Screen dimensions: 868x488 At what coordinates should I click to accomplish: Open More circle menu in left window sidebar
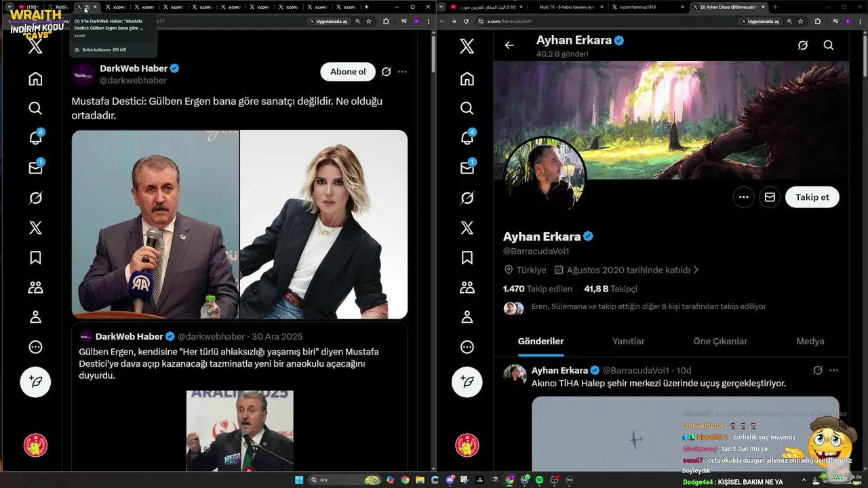(x=35, y=347)
